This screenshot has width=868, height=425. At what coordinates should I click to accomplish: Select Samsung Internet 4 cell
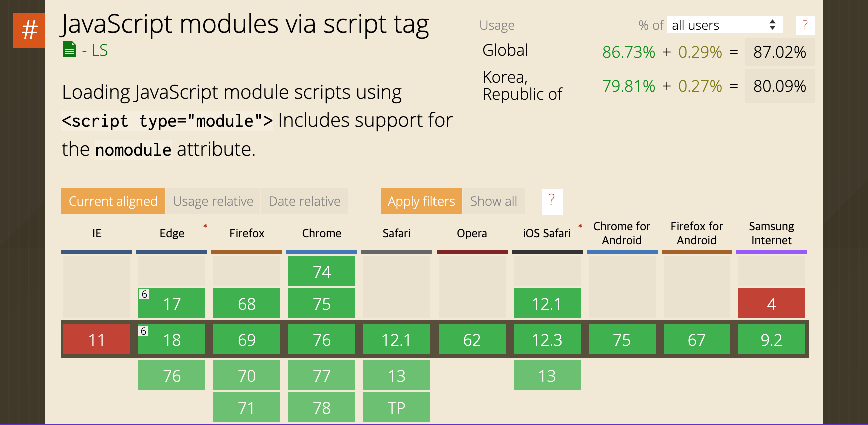click(771, 303)
